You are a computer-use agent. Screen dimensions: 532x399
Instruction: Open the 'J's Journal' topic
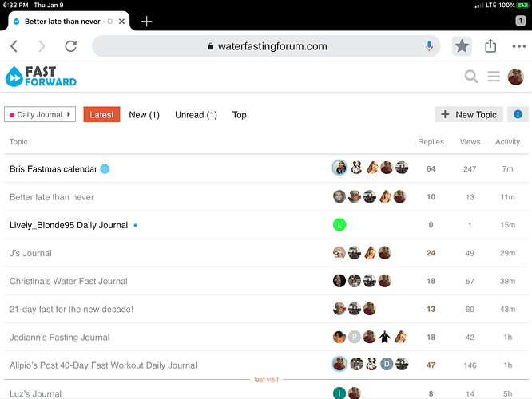click(x=30, y=253)
